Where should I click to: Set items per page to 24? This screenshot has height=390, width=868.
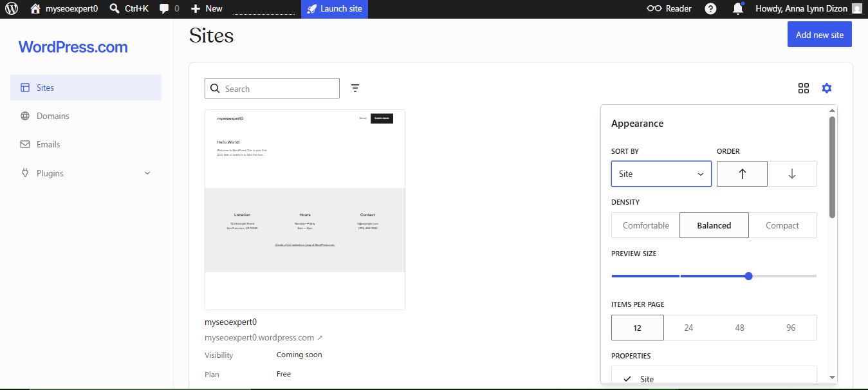point(688,328)
